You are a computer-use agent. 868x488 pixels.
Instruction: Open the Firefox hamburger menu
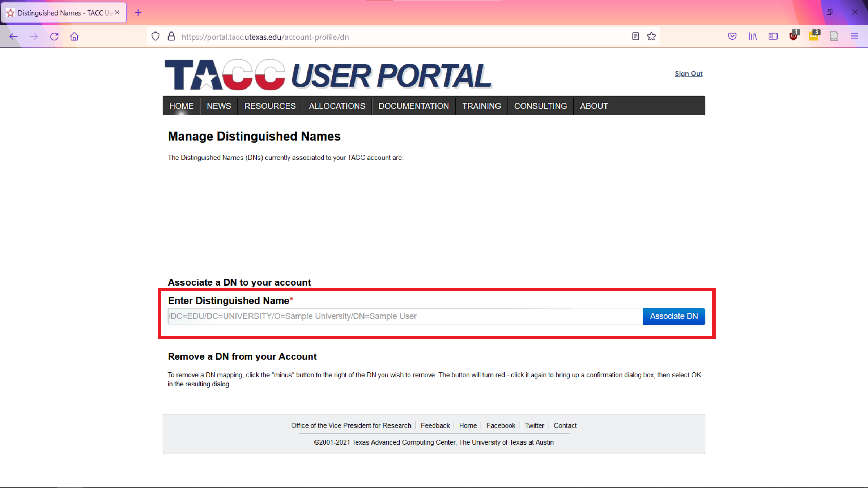(x=854, y=36)
